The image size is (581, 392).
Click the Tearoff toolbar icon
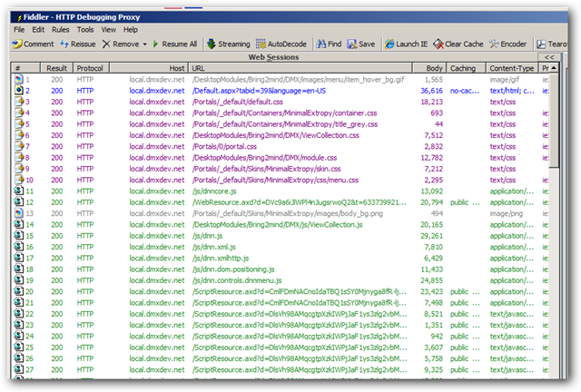(x=541, y=44)
